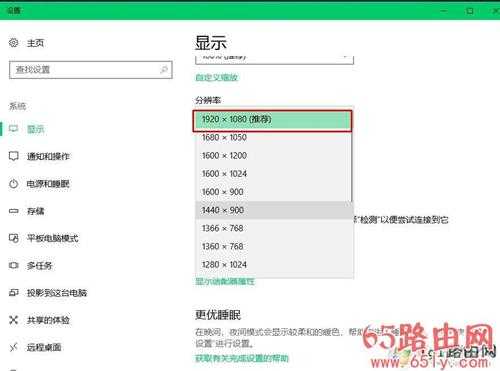The image size is (500, 371).
Task: Open 通知和操作 settings
Action: pyautogui.click(x=48, y=156)
